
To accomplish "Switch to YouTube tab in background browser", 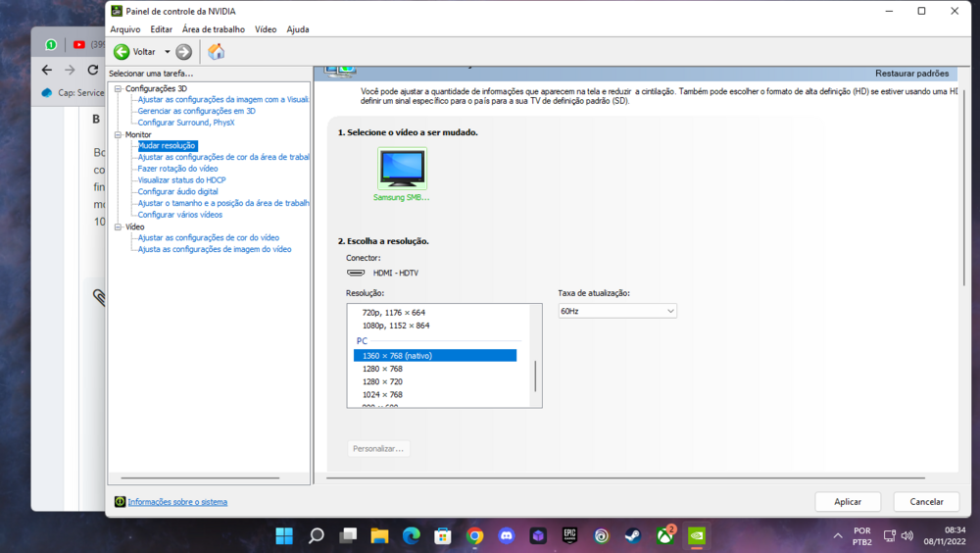I will 89,44.
